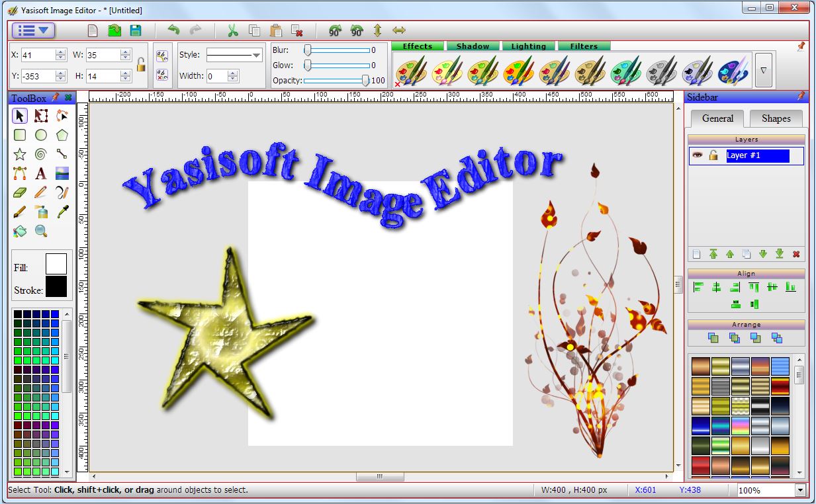Flip the object vertically

[x=378, y=30]
